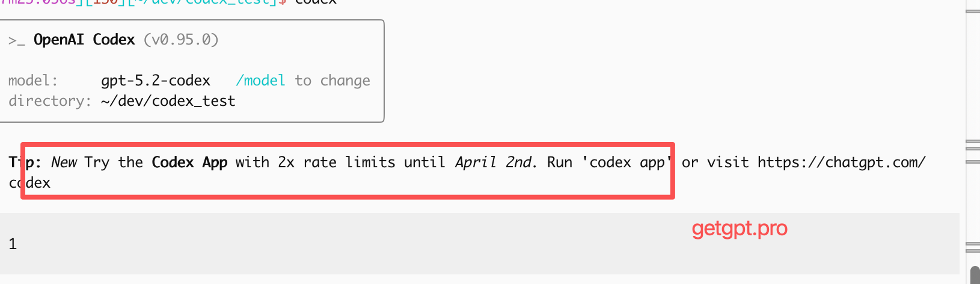Click the italic New word in tip
Screen dimensions: 980x284
[x=64, y=162]
